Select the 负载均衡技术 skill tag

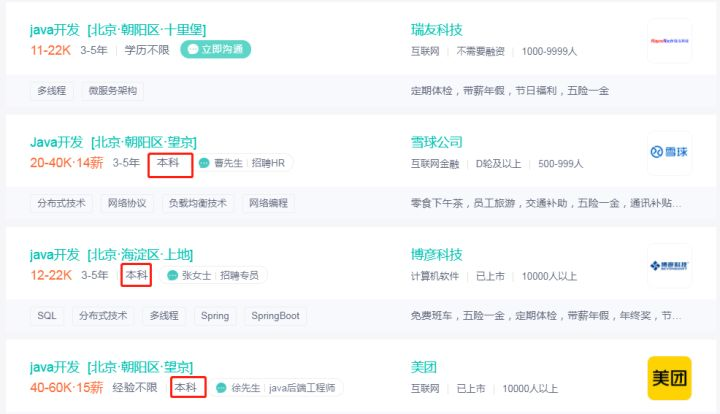click(x=197, y=203)
